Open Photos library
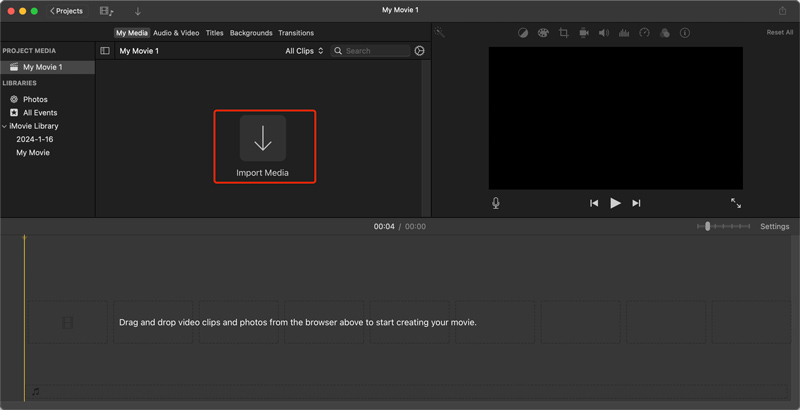The width and height of the screenshot is (800, 410). (35, 99)
